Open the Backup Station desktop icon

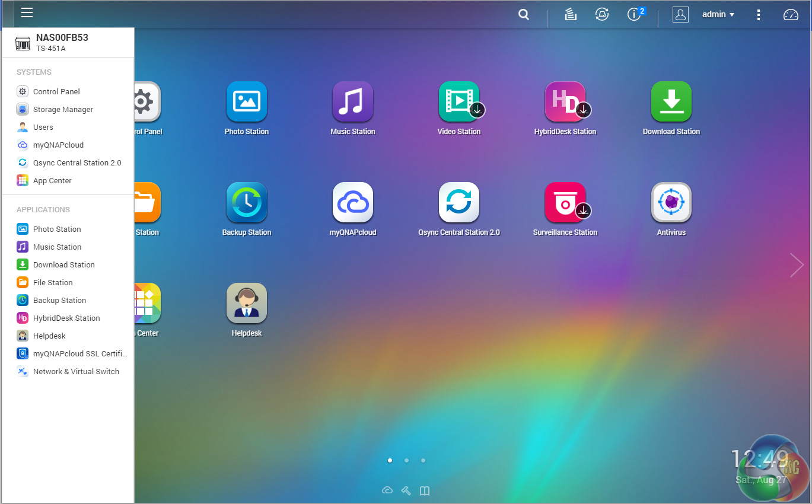coord(246,202)
